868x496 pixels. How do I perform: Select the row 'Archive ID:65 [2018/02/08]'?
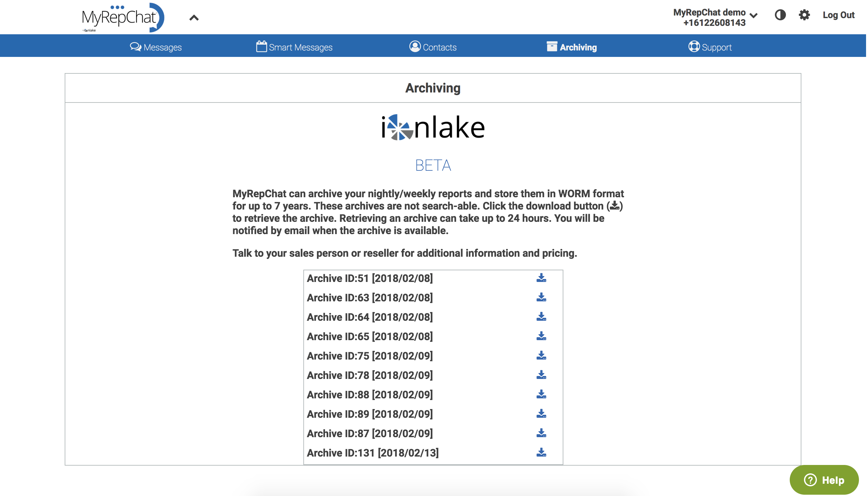coord(434,337)
